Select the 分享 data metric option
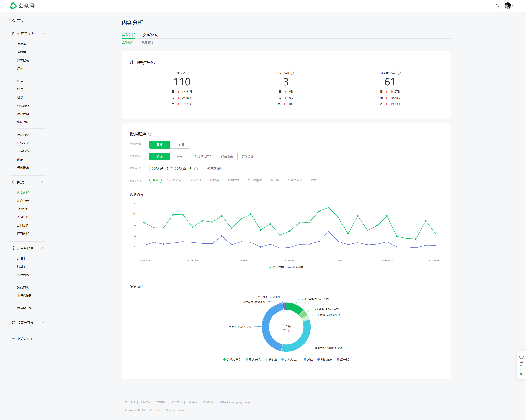Image resolution: width=526 pixels, height=420 pixels. pyautogui.click(x=180, y=156)
